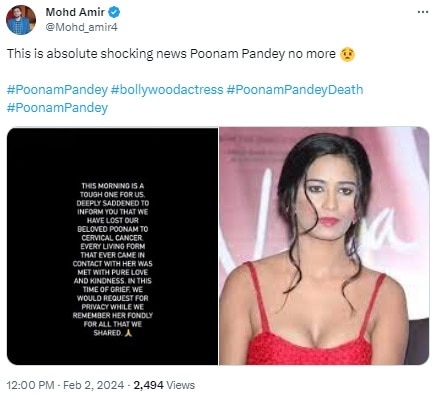Open the tweet's three-dot more options menu

point(423,12)
